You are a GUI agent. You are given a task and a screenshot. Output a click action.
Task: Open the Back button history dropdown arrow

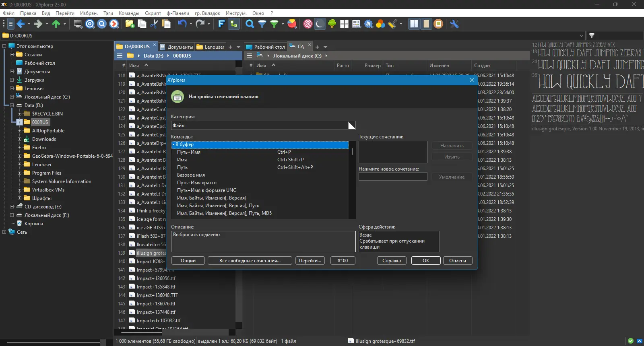pos(29,24)
